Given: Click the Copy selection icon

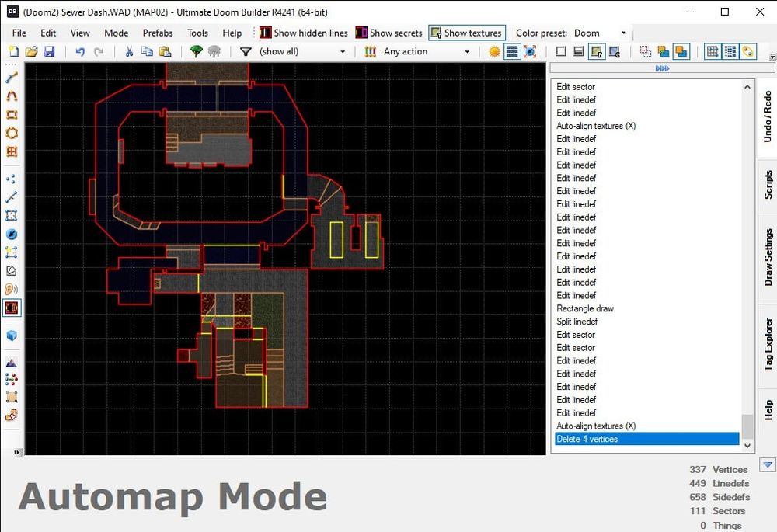Looking at the screenshot, I should click(x=147, y=51).
